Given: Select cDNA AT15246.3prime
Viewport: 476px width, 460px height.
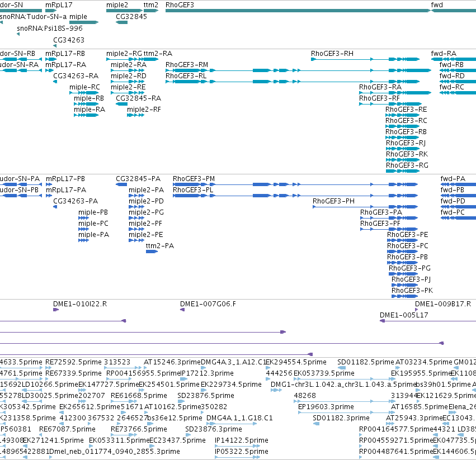Looking at the screenshot, I should coord(146,368).
